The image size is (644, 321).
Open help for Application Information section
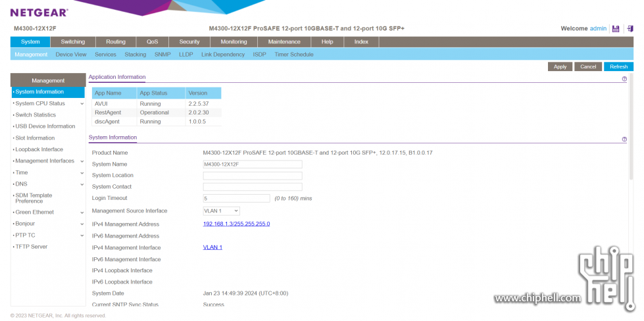(624, 79)
